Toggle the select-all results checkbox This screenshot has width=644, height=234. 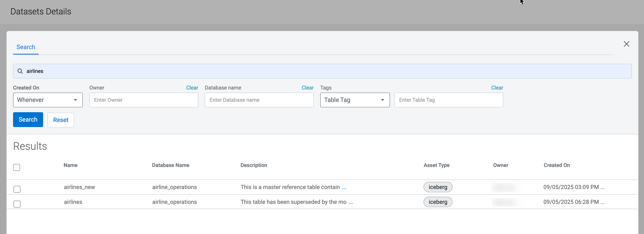point(17,167)
